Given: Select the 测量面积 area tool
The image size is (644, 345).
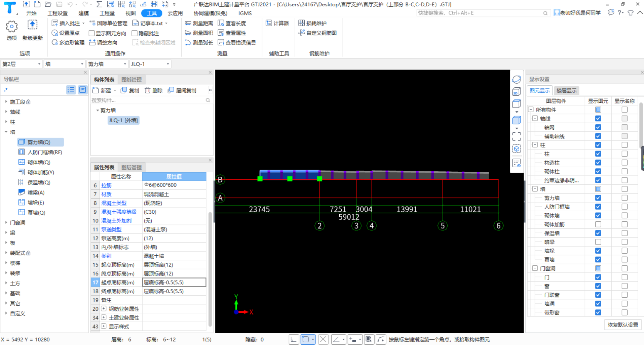Looking at the screenshot, I should pyautogui.click(x=199, y=33).
